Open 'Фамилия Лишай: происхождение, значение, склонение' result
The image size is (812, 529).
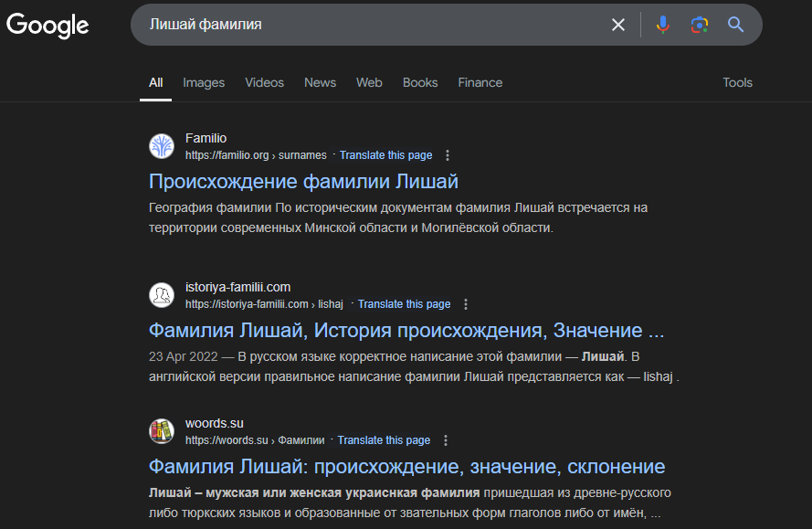point(406,466)
